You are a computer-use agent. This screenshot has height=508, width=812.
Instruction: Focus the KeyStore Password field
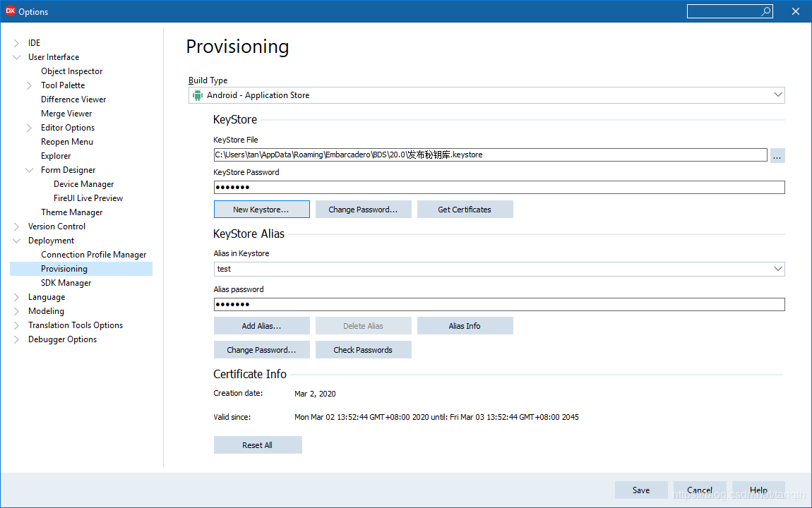click(499, 187)
